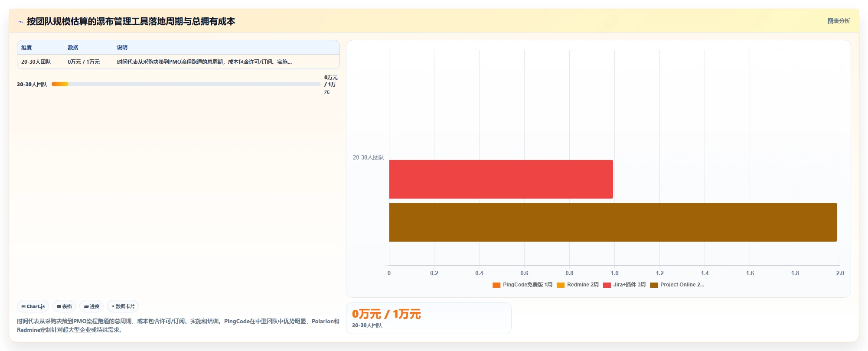Click the 维度 column header
The width and height of the screenshot is (868, 351).
click(x=26, y=48)
